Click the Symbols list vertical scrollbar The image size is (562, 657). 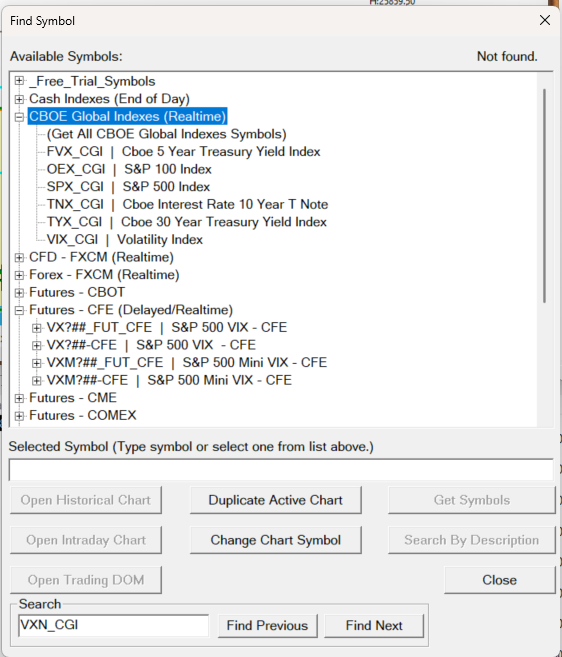[x=545, y=196]
